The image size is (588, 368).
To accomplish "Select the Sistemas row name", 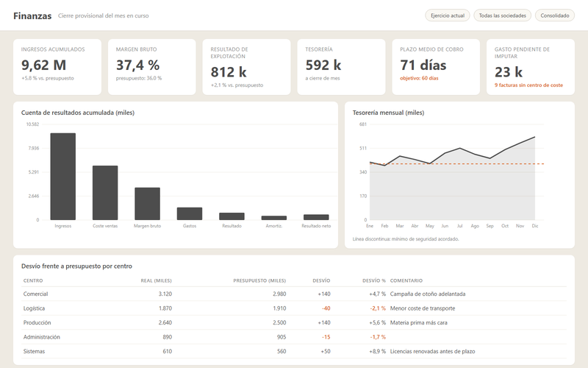I will (x=34, y=352).
